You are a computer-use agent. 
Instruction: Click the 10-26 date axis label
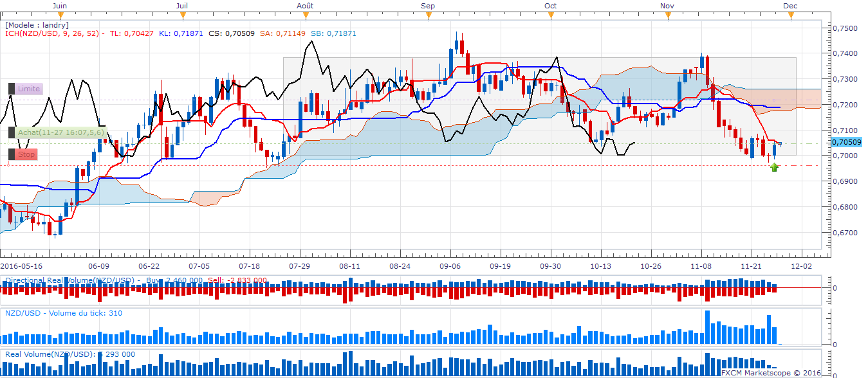point(651,266)
